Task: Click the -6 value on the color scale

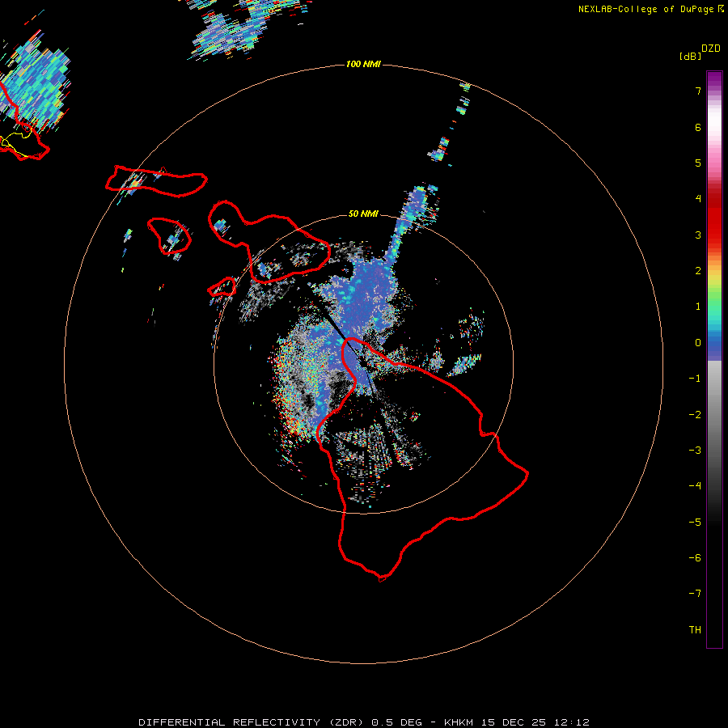Action: tap(695, 558)
